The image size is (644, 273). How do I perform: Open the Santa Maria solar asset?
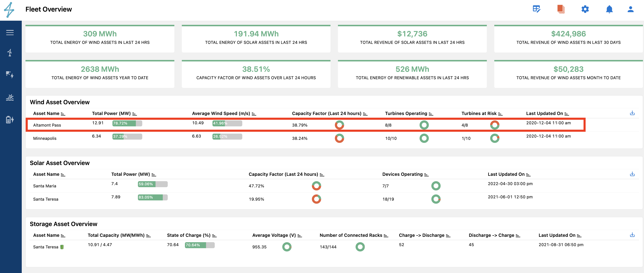click(x=45, y=186)
